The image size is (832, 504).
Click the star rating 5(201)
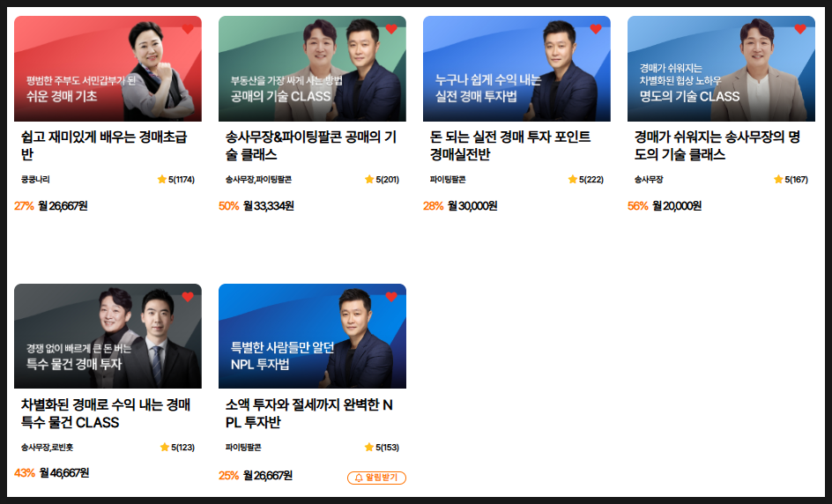382,180
